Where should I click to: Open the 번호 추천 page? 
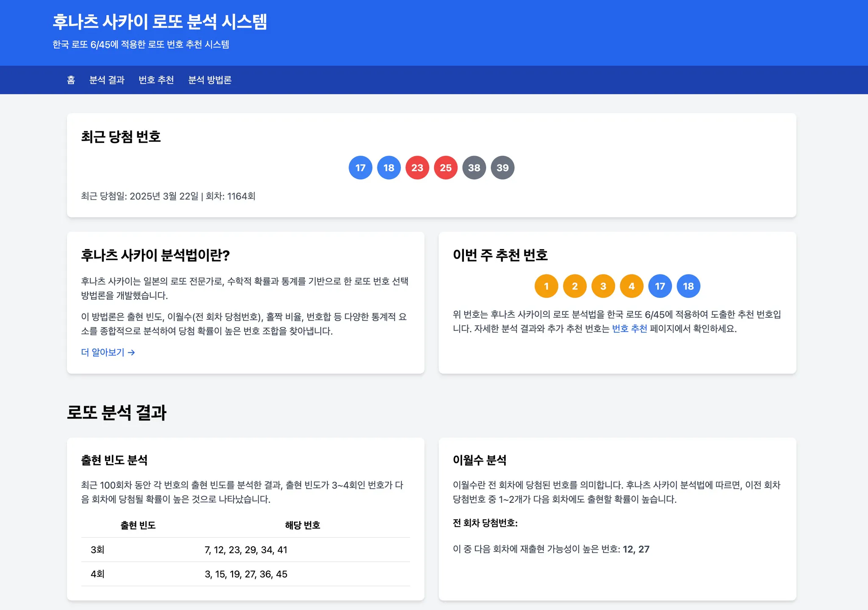click(x=156, y=80)
